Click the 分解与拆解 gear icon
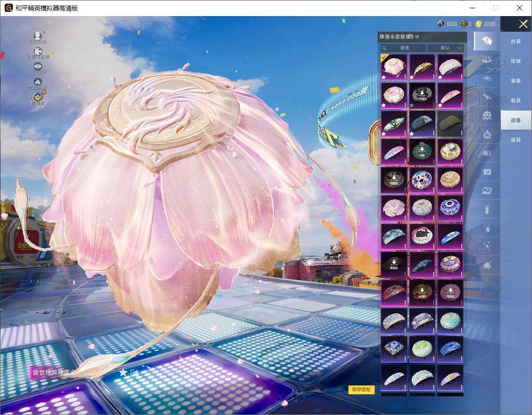Viewport: 532px width, 415px height. tap(38, 51)
